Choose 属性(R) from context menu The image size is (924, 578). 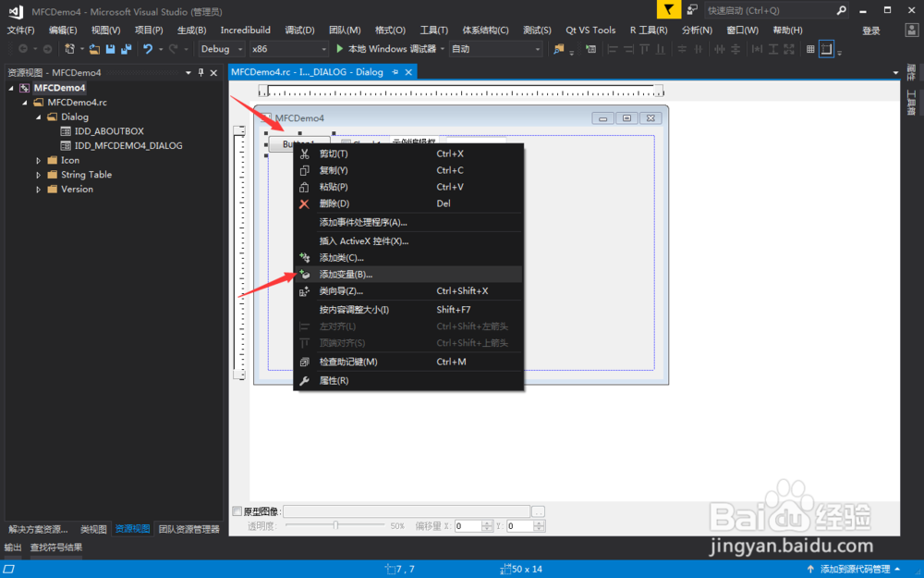(407, 380)
